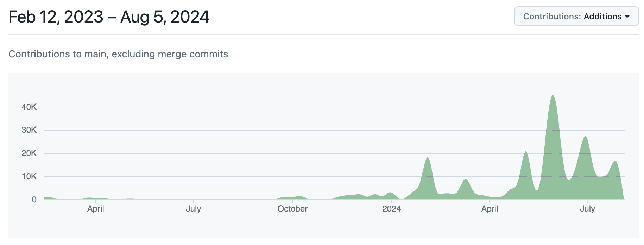This screenshot has width=644, height=245.
Task: Click the 2024 x-axis label
Action: [392, 209]
